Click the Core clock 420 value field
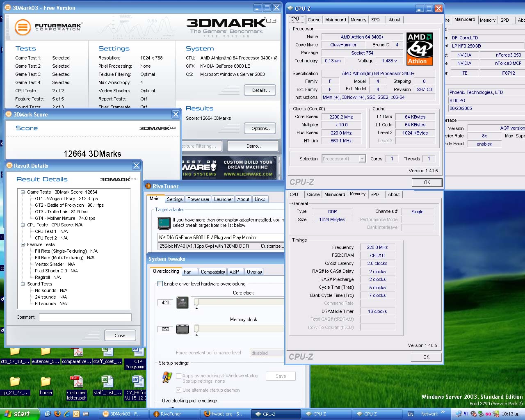 tap(165, 303)
